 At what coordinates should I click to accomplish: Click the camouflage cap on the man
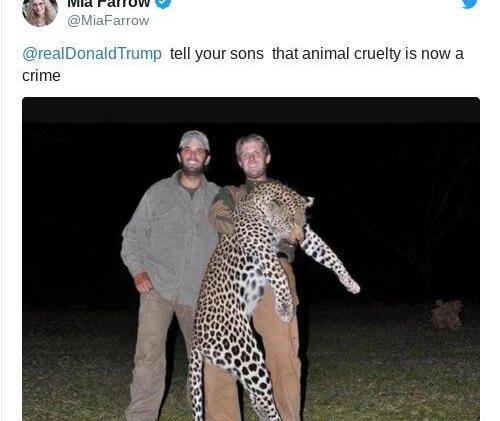coord(195,140)
